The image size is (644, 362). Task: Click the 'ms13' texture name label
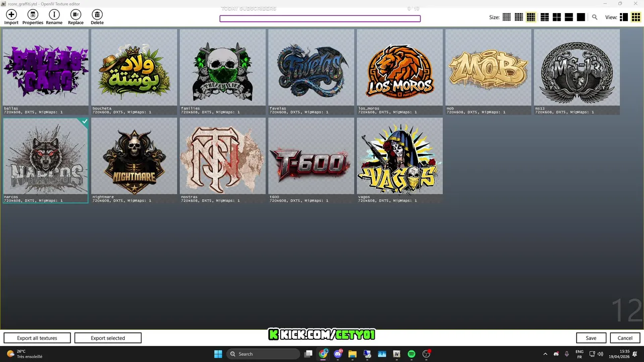click(540, 108)
